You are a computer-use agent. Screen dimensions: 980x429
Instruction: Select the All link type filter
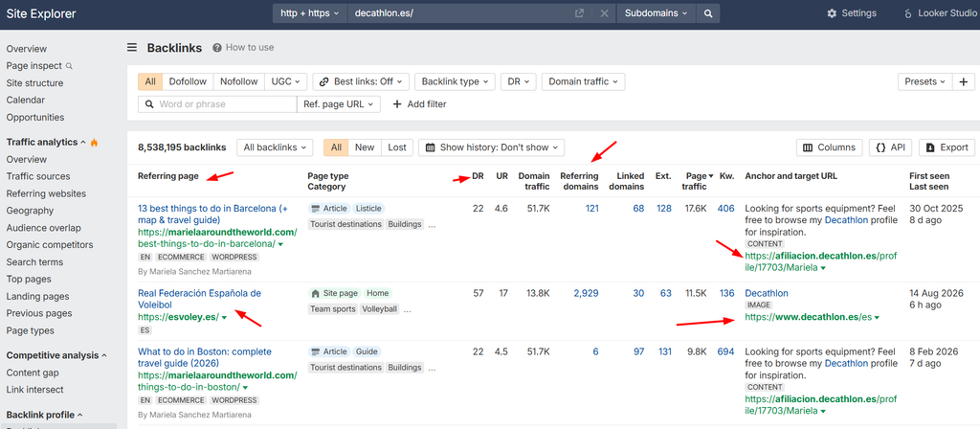pyautogui.click(x=150, y=81)
